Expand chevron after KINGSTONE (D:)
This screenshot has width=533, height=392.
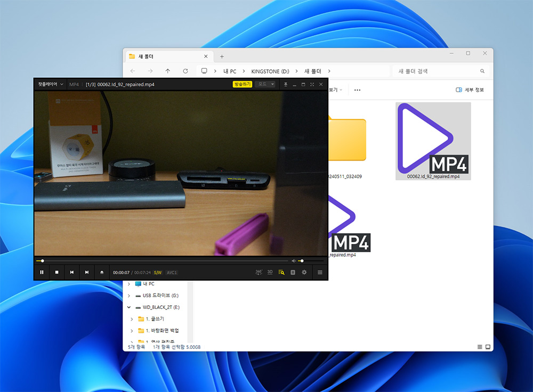pyautogui.click(x=296, y=71)
